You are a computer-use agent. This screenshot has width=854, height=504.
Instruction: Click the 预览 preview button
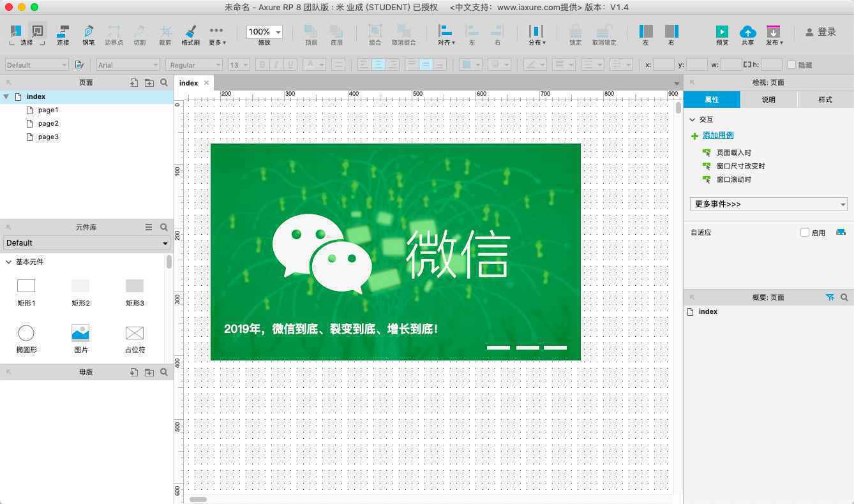[x=722, y=35]
